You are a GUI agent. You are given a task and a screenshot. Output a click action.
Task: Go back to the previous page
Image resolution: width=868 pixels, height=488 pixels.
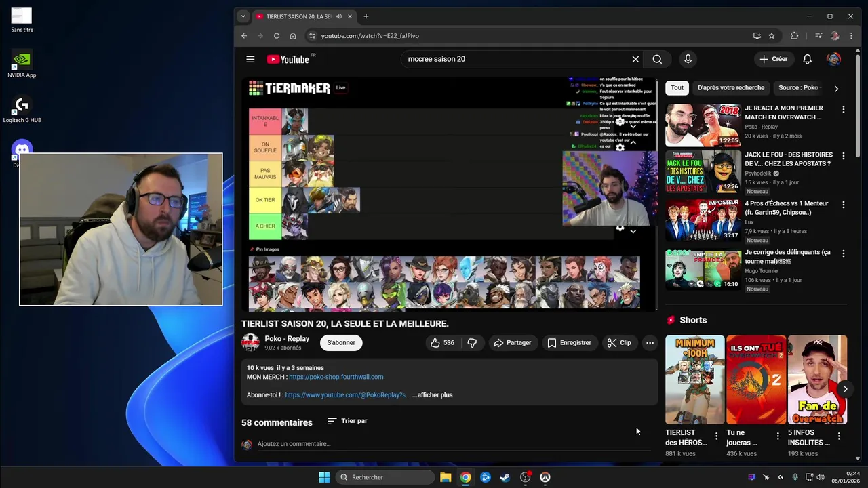coord(244,36)
